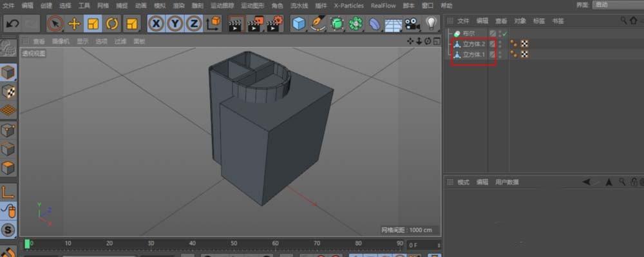The width and height of the screenshot is (644, 257).
Task: Open the 编辑 menu in main menu bar
Action: click(28, 5)
